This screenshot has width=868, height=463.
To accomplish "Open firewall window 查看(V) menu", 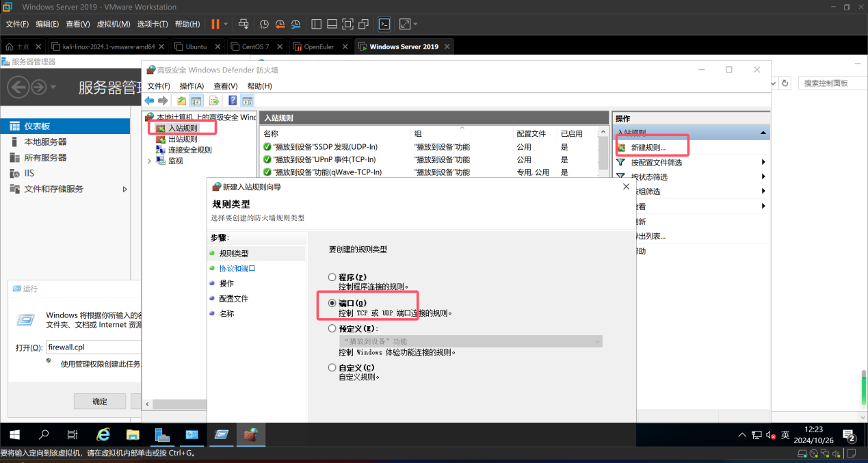I will coord(225,86).
